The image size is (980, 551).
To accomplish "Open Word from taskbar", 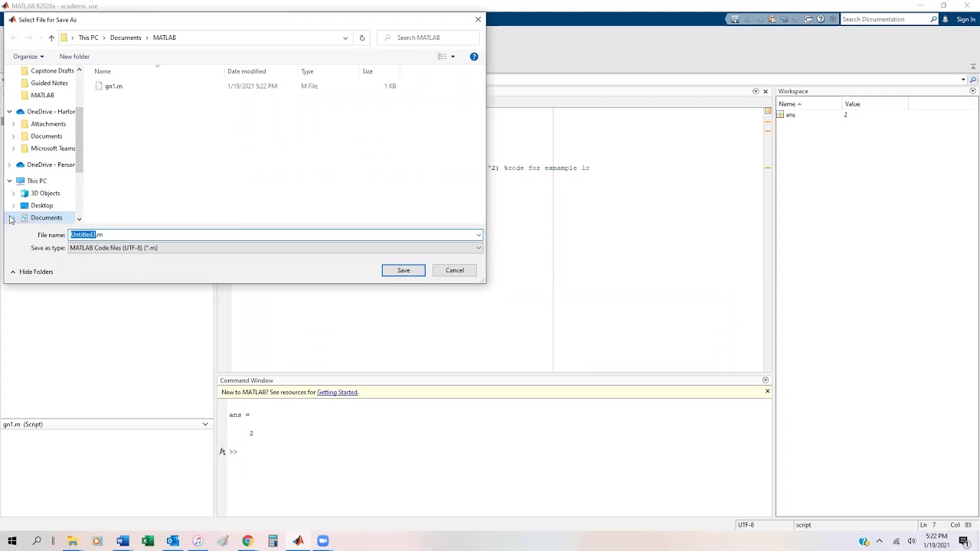I will (122, 541).
